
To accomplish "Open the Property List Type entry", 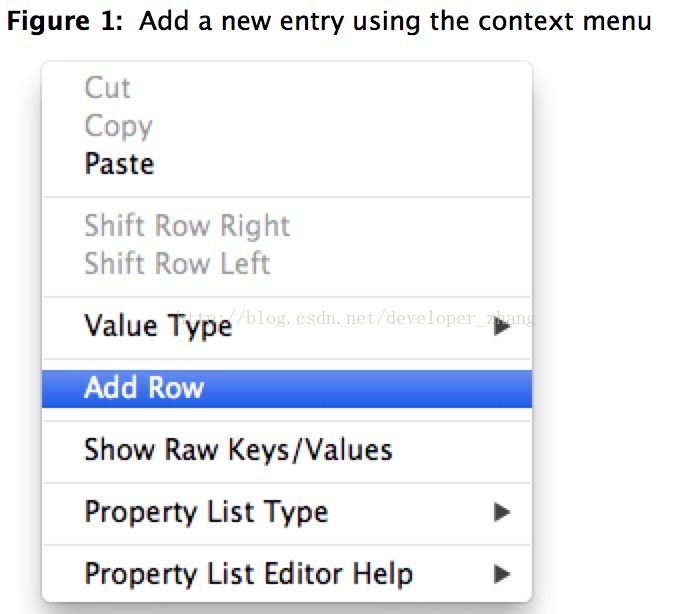I will coord(287,512).
